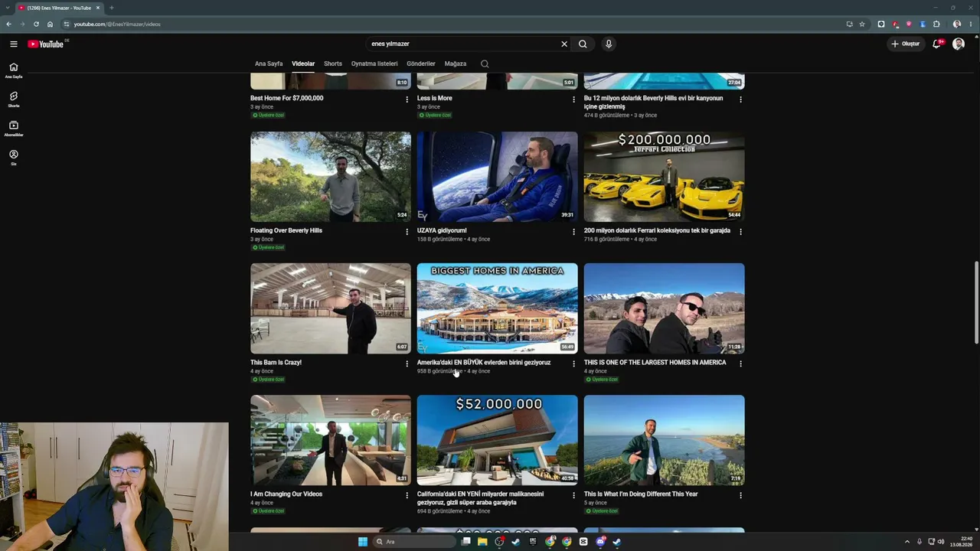This screenshot has height=551, width=980.
Task: Open options for "Floating Over Beverly Hills"
Action: (x=407, y=232)
